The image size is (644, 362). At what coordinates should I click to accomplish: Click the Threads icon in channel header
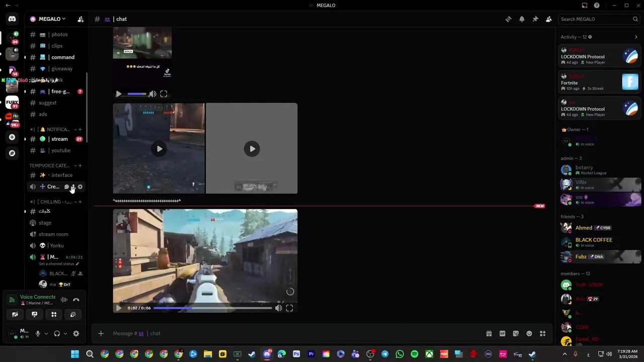point(508,19)
